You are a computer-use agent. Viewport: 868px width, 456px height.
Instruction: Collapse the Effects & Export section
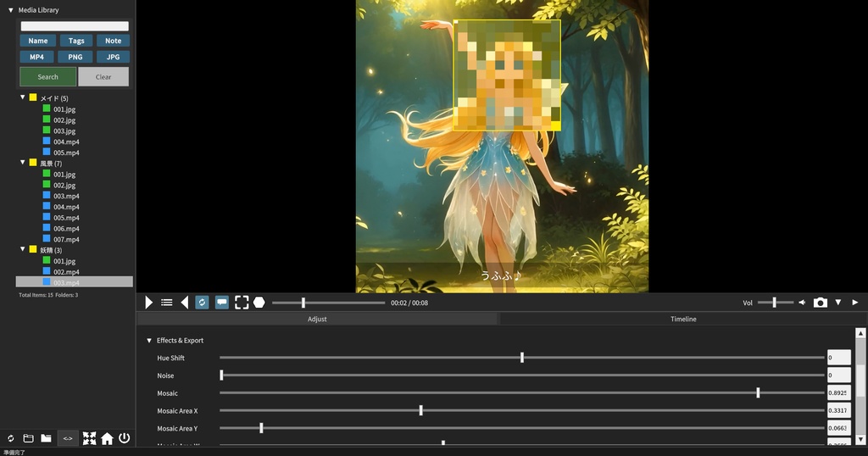click(149, 341)
